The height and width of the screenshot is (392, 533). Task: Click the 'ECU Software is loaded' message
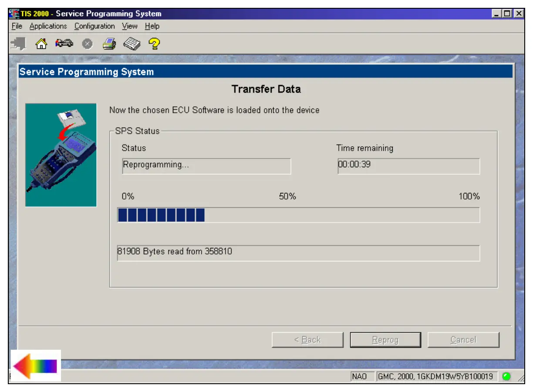(214, 110)
